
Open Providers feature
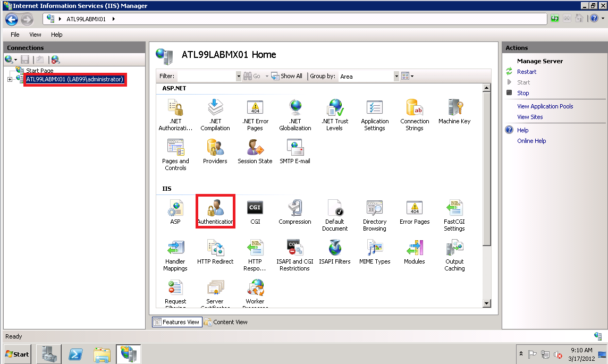coord(215,151)
